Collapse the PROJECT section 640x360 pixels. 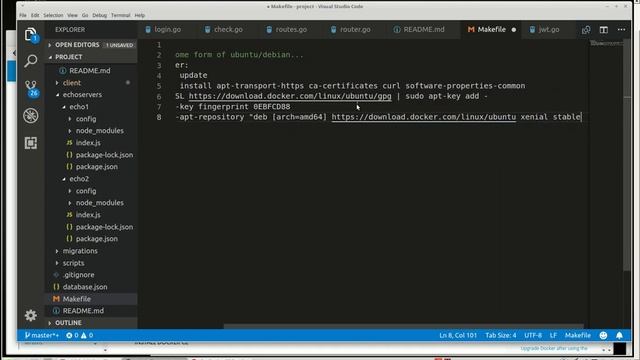point(91,57)
